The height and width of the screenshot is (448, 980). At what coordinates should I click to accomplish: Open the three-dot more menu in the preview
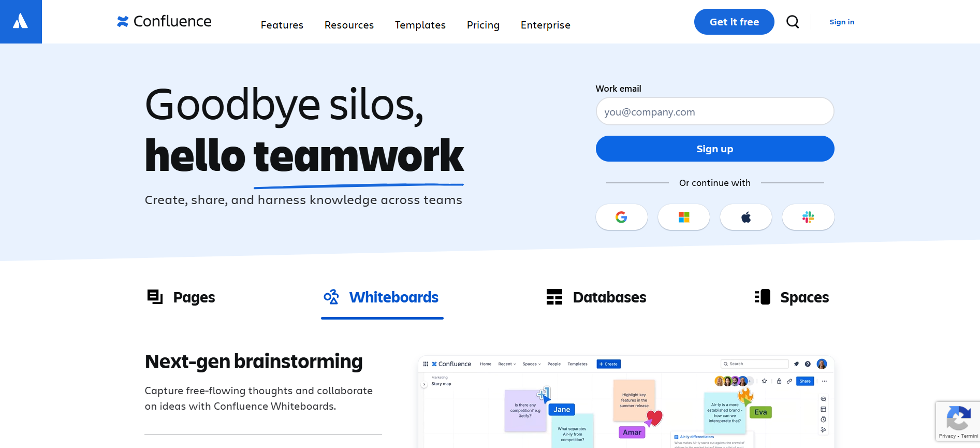coord(824,381)
